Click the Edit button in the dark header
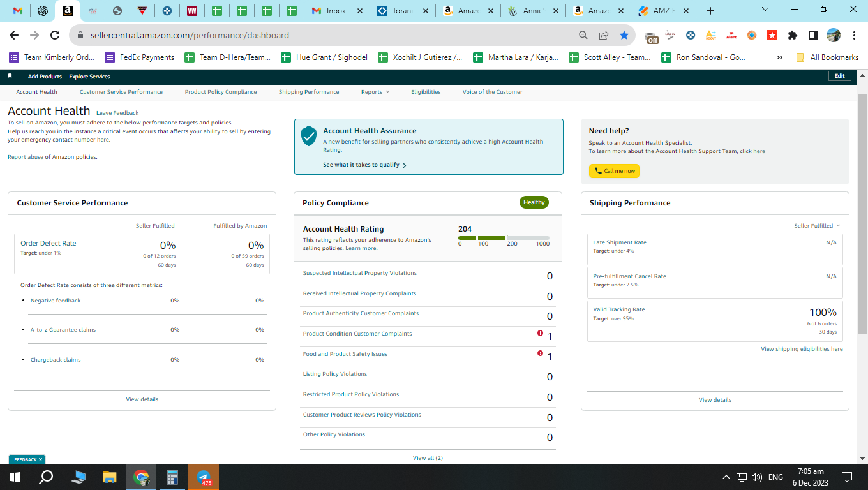 point(840,76)
